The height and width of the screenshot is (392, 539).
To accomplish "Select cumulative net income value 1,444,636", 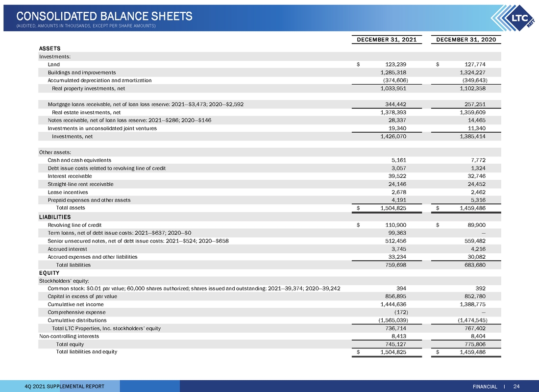I will (393, 304).
